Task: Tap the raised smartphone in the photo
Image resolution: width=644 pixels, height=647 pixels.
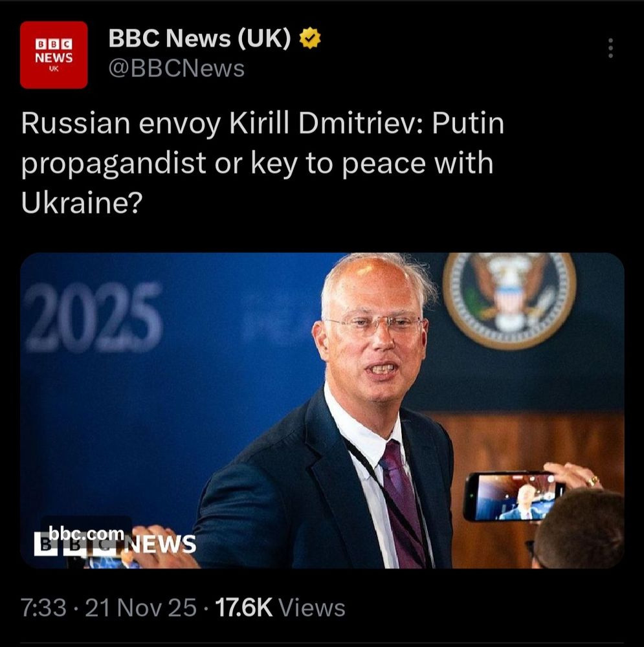Action: 513,496
